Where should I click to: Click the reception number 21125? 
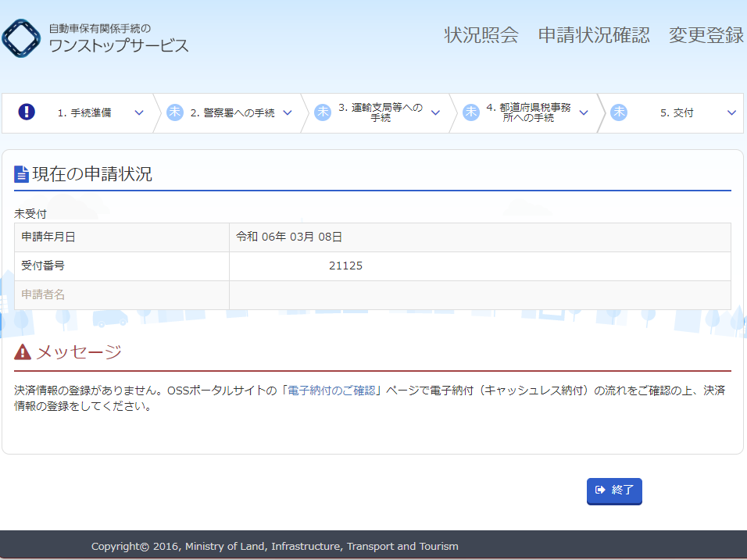(x=345, y=266)
